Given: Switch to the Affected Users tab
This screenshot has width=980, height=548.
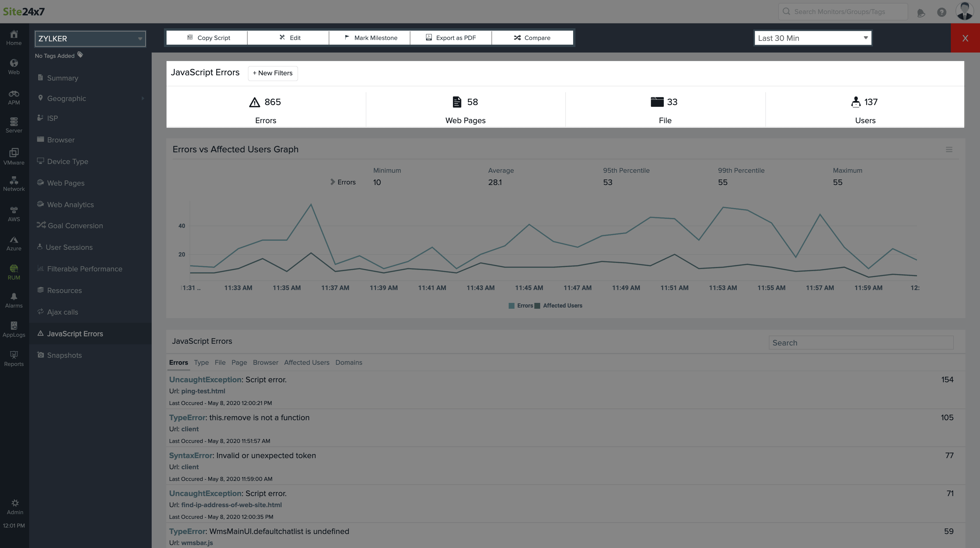Looking at the screenshot, I should [306, 362].
